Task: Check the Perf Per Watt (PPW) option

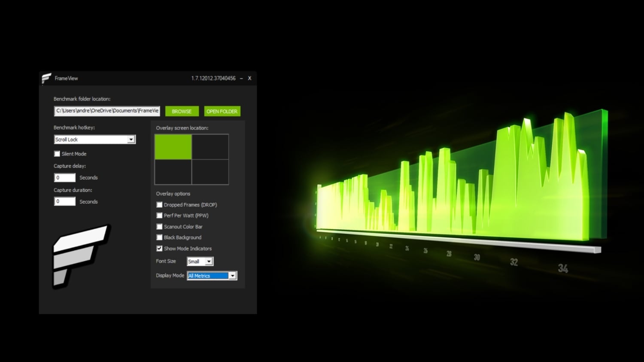Action: (x=159, y=216)
